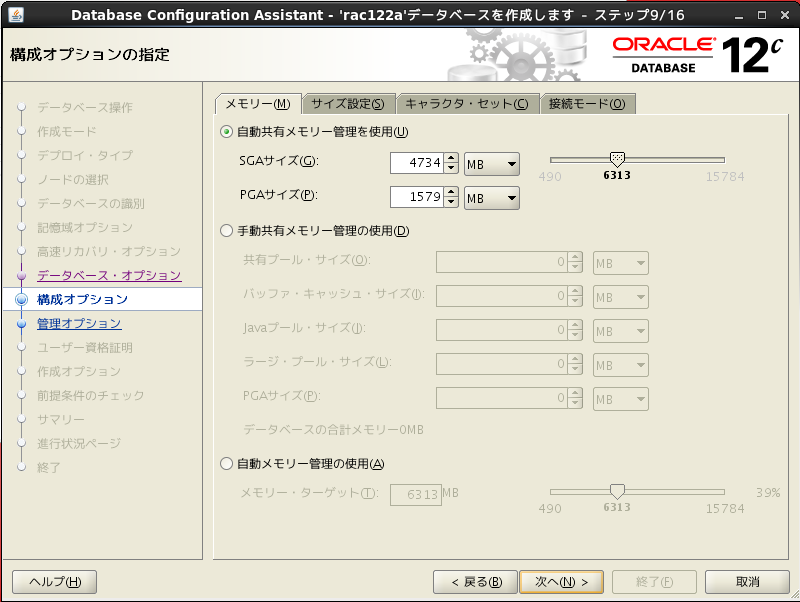Minimize the Database Configuration Assistant window
800x602 pixels.
(739, 15)
